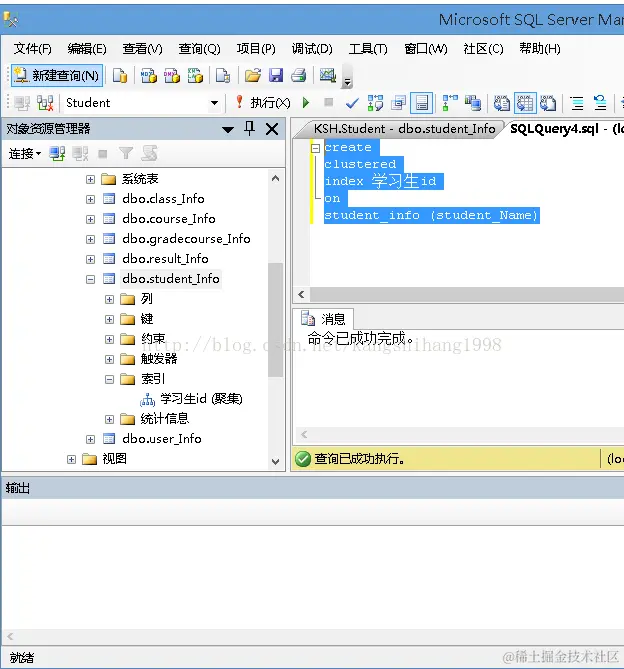Expand the dbo.gradecourse_Info table node
This screenshot has height=669, width=624.
coord(90,239)
